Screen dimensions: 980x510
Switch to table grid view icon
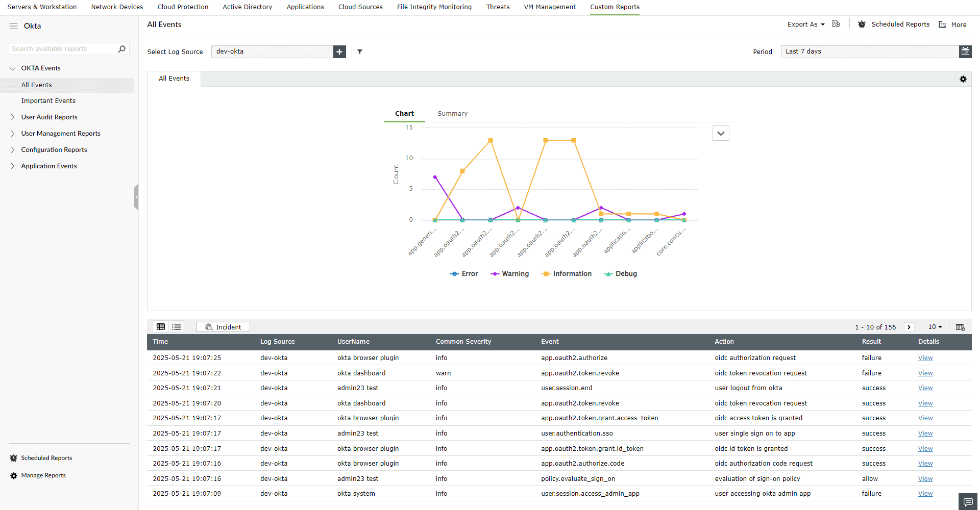[x=161, y=327]
